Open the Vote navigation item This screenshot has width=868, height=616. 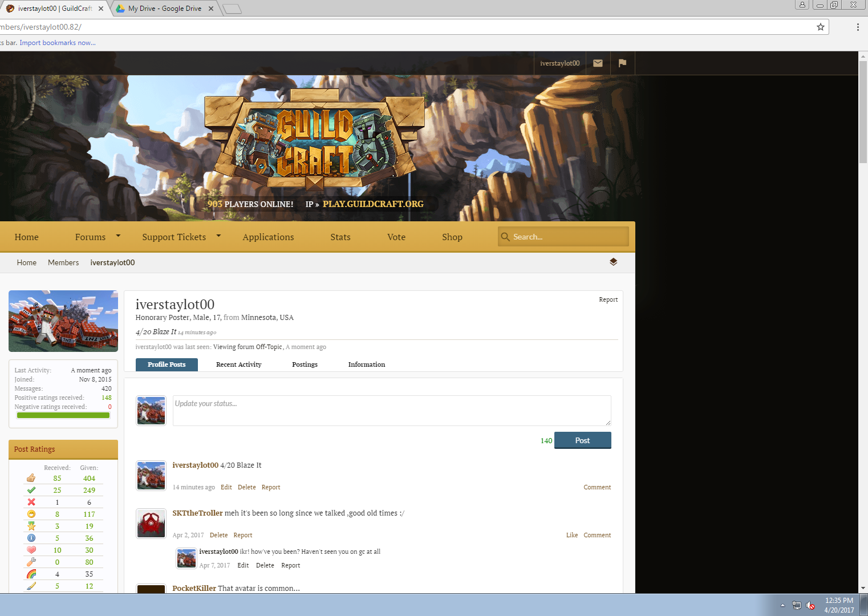tap(396, 237)
